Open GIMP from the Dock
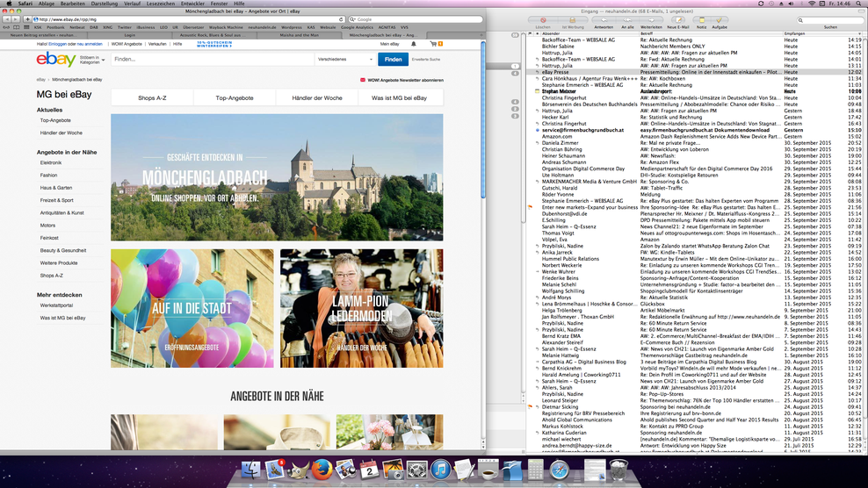Viewport: 868px width, 488px height. pyautogui.click(x=299, y=470)
